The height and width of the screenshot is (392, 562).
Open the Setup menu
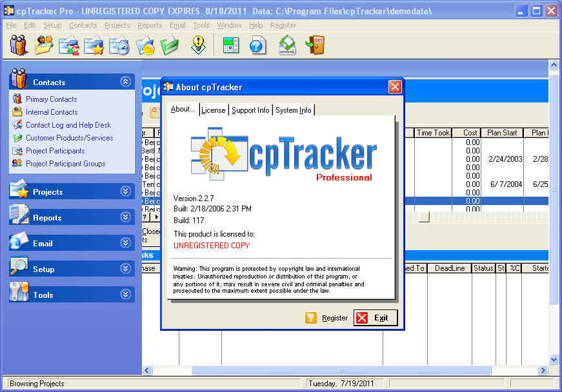pos(53,25)
